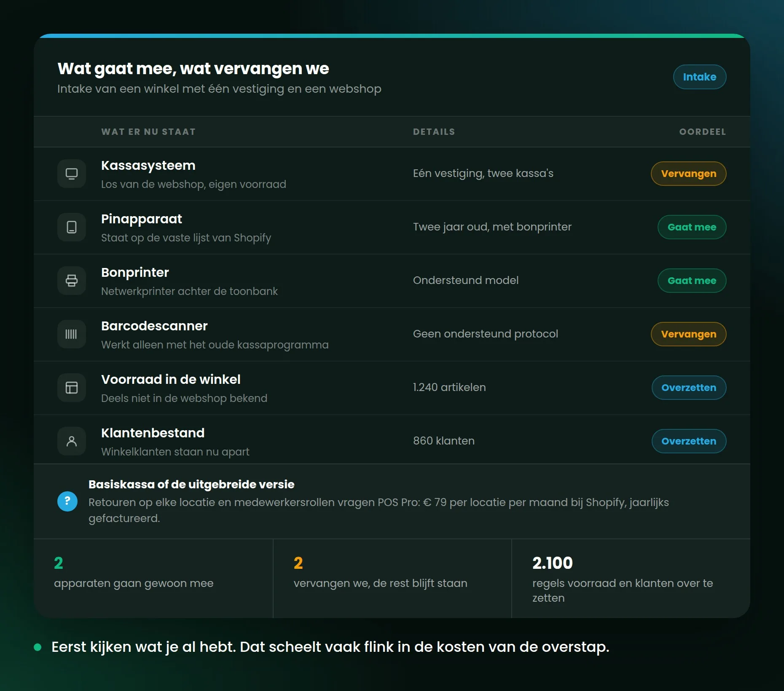Open the Basiskassa of de uitgebreide versie note

tap(392, 501)
